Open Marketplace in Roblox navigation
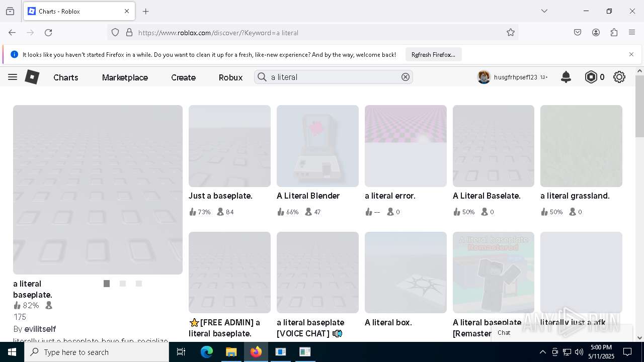The width and height of the screenshot is (644, 362). pyautogui.click(x=125, y=77)
